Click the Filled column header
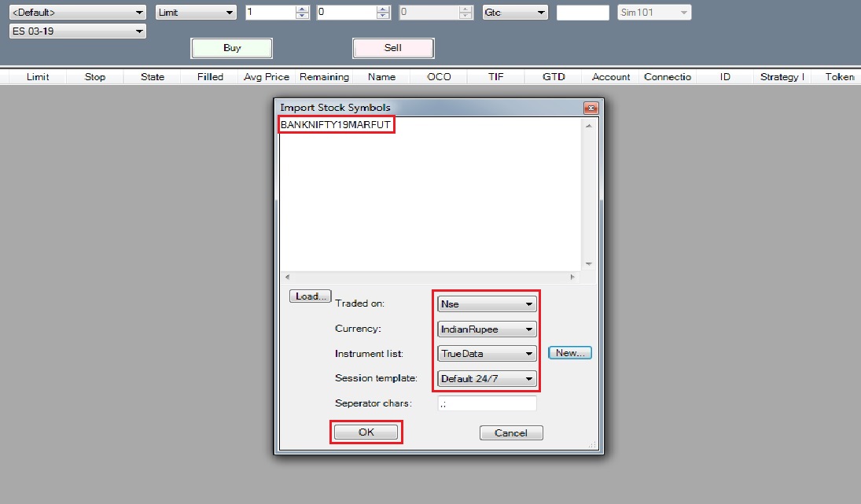Viewport: 861px width, 504px height. (210, 77)
